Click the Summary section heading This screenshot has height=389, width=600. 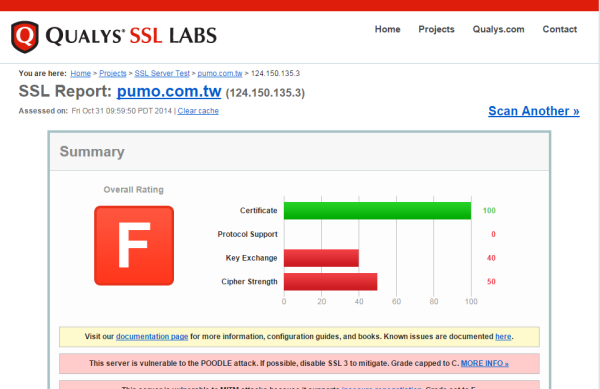click(x=92, y=152)
